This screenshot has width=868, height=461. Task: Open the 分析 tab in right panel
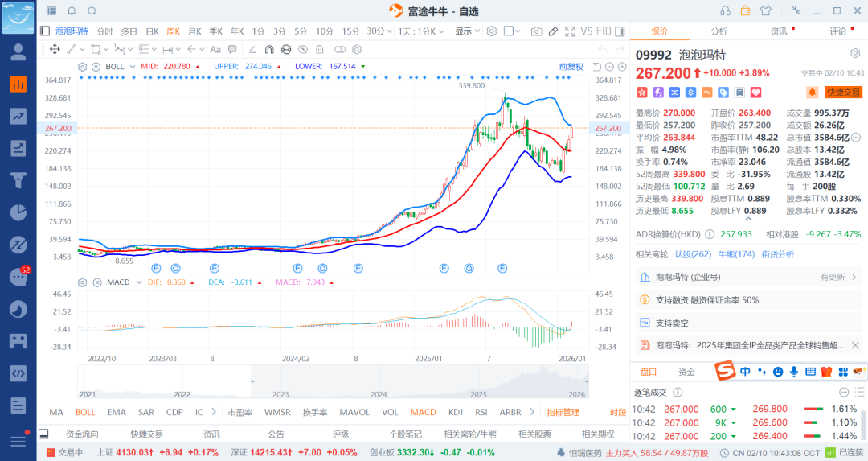pyautogui.click(x=719, y=31)
